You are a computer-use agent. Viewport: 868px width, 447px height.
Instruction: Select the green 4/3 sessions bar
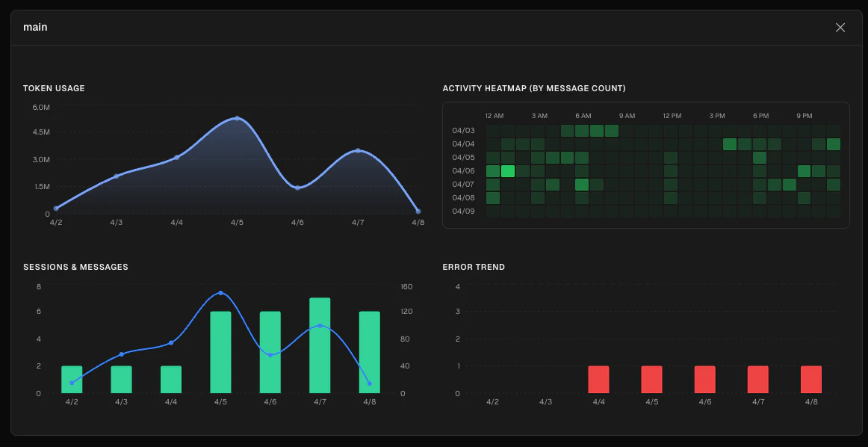coord(121,380)
